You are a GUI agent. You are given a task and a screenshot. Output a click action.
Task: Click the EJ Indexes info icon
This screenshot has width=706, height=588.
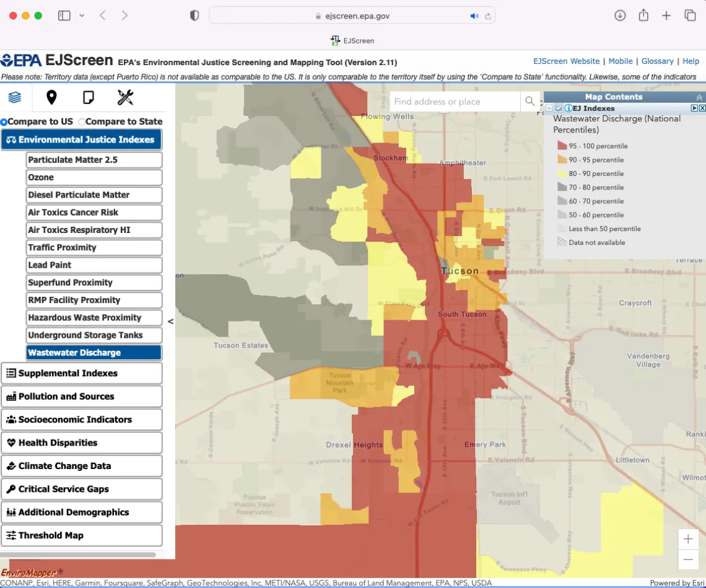pyautogui.click(x=569, y=108)
